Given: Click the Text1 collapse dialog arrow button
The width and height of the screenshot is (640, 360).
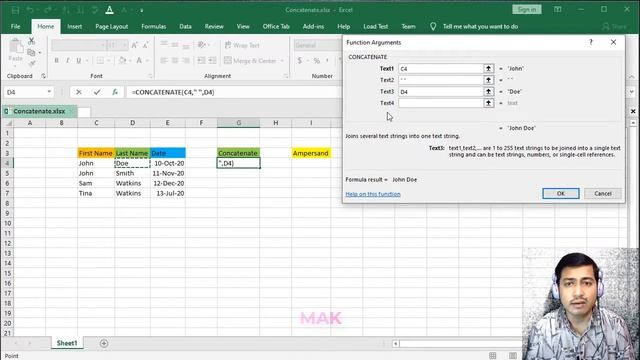Looking at the screenshot, I should click(x=488, y=69).
